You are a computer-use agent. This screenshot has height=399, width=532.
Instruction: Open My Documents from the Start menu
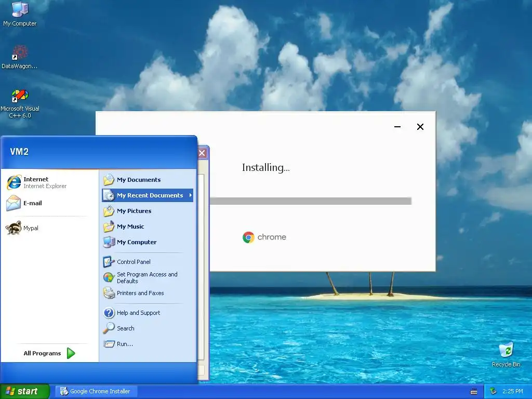coord(148,180)
